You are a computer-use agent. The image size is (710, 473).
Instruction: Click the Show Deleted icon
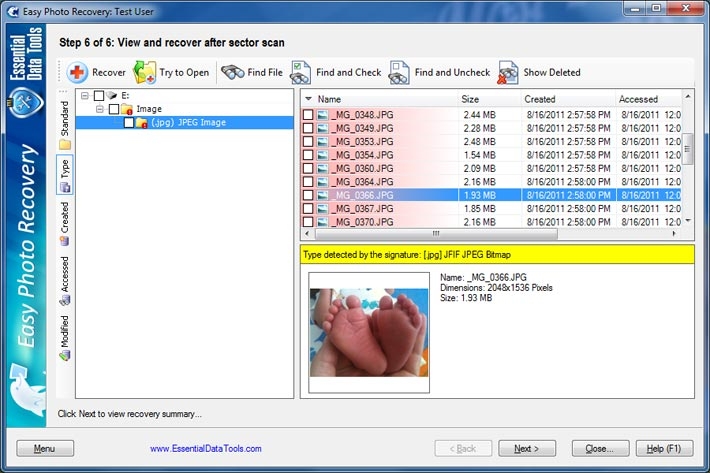(508, 72)
